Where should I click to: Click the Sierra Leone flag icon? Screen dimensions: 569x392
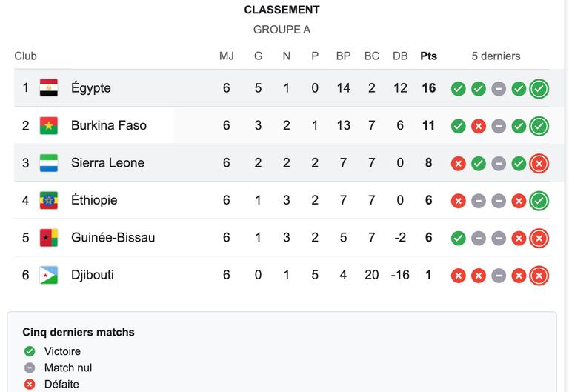(x=49, y=162)
